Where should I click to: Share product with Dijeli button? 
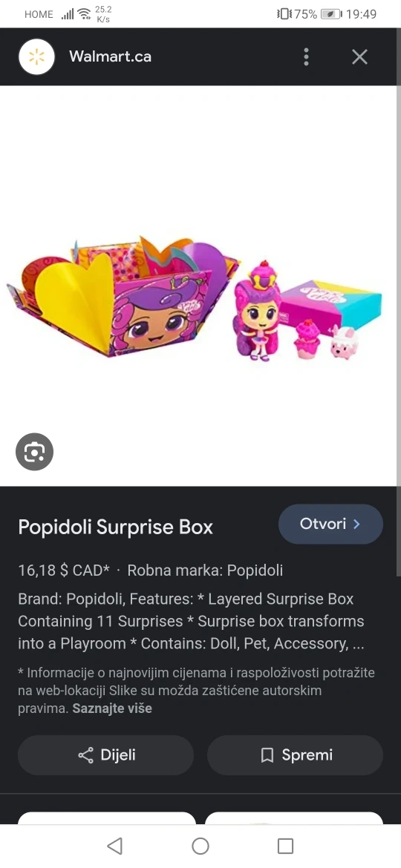pyautogui.click(x=105, y=755)
